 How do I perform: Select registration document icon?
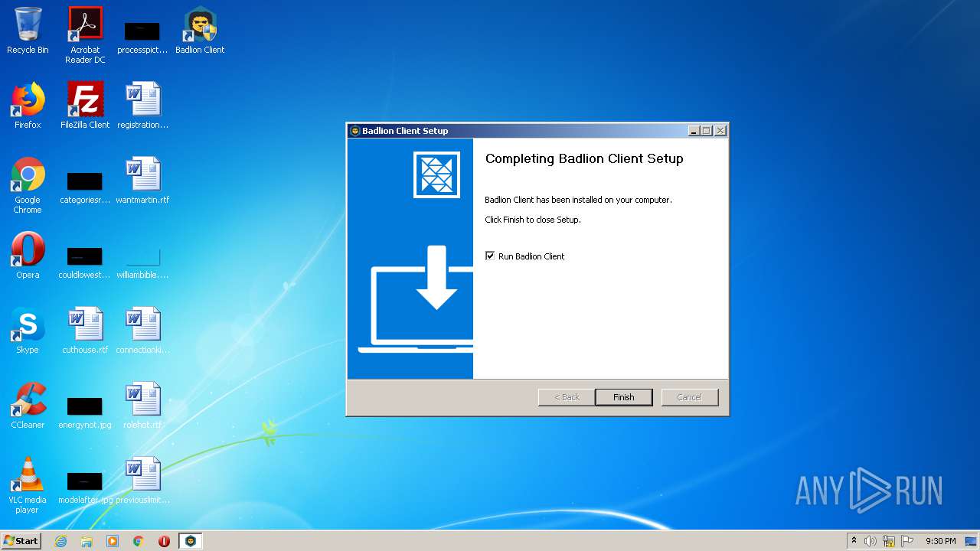(x=142, y=106)
